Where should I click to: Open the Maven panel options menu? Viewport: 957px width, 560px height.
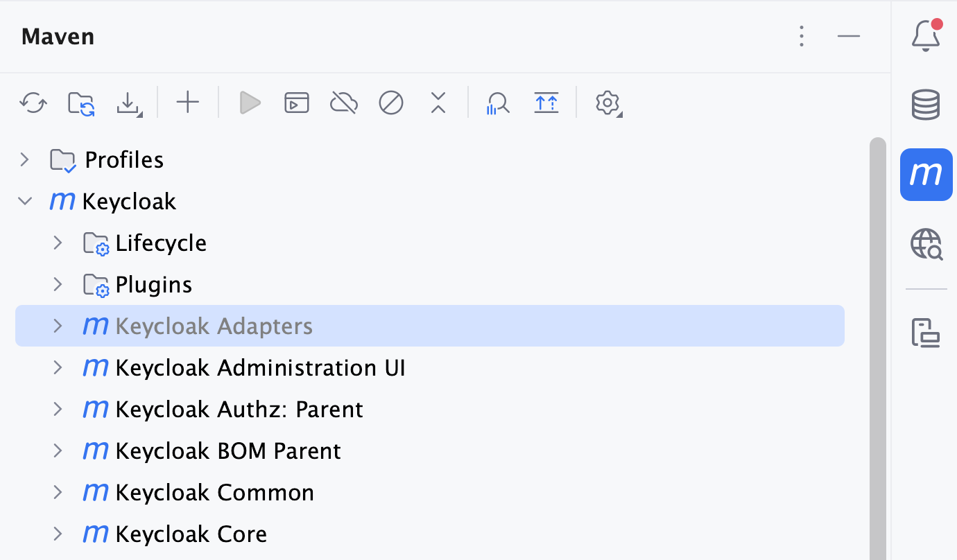pos(801,37)
